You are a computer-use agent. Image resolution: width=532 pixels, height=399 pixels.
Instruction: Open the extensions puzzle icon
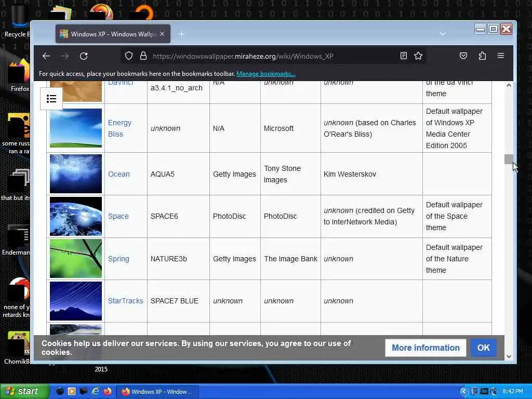pos(482,56)
